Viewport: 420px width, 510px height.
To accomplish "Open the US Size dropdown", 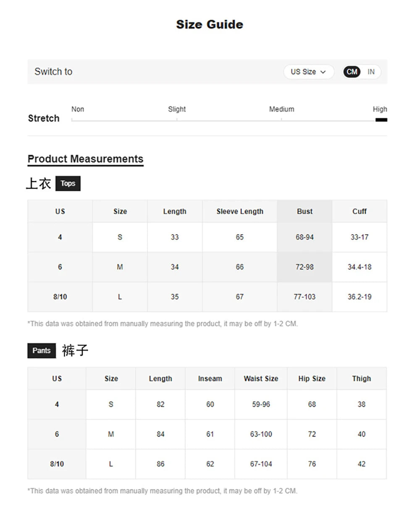I will 308,72.
